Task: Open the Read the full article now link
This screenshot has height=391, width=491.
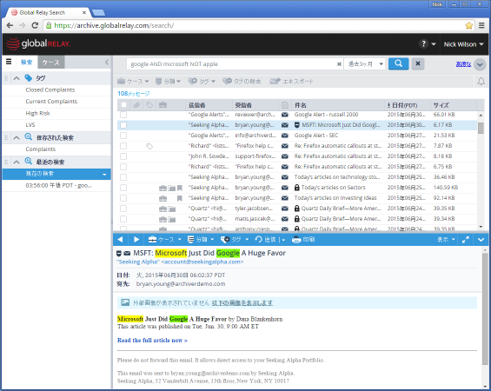Action: tap(152, 340)
